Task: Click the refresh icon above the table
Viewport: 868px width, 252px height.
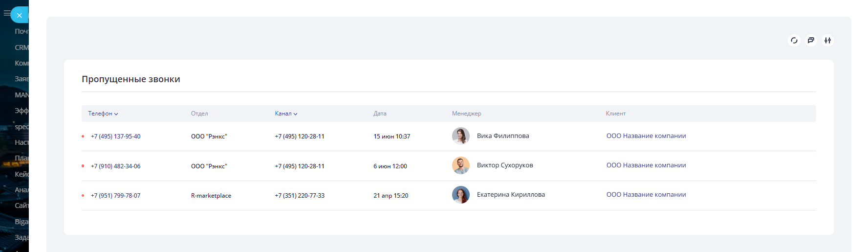Action: pyautogui.click(x=794, y=41)
